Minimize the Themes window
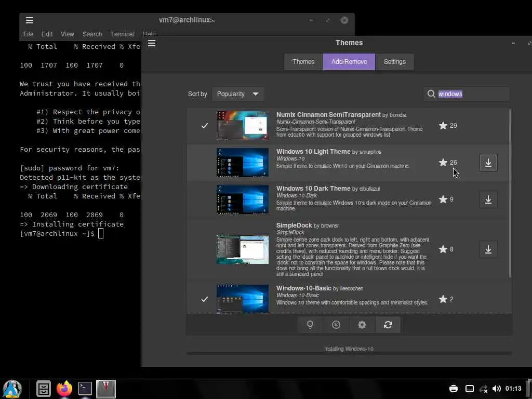This screenshot has width=532, height=399. click(x=513, y=43)
